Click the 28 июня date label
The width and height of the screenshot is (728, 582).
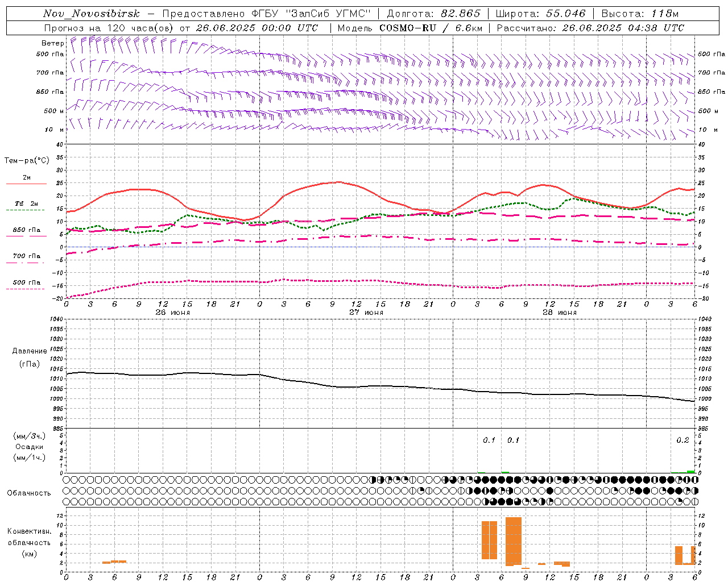coord(560,313)
